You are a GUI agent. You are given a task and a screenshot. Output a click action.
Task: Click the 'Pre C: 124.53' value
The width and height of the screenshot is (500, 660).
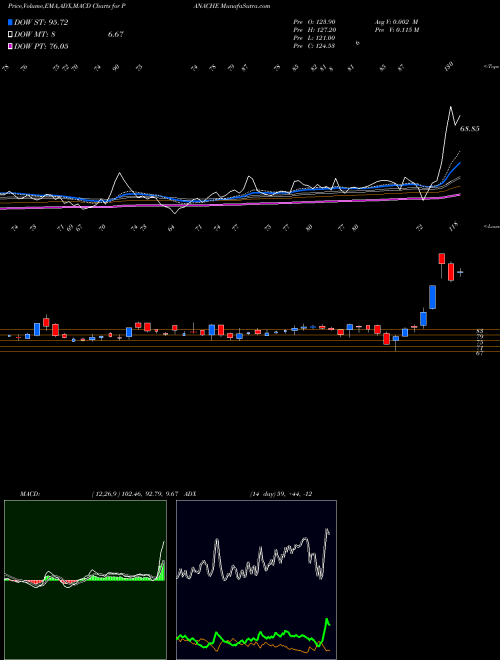(x=314, y=46)
